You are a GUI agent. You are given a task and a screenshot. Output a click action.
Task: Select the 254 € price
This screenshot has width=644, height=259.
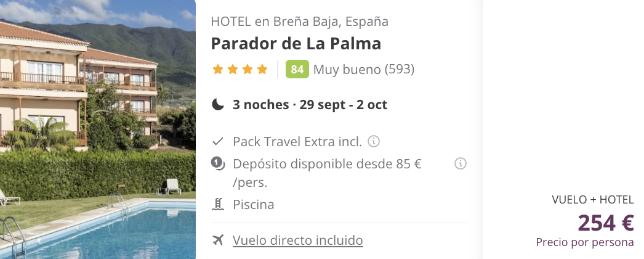coord(606,223)
